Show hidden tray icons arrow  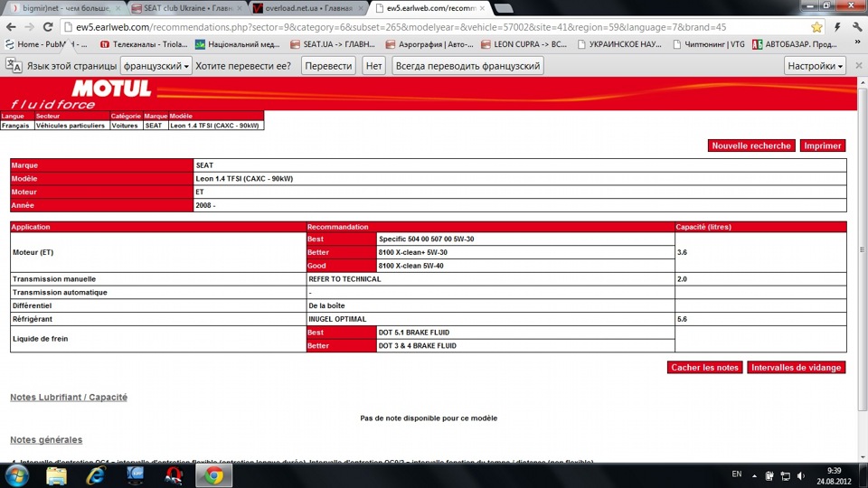point(754,476)
